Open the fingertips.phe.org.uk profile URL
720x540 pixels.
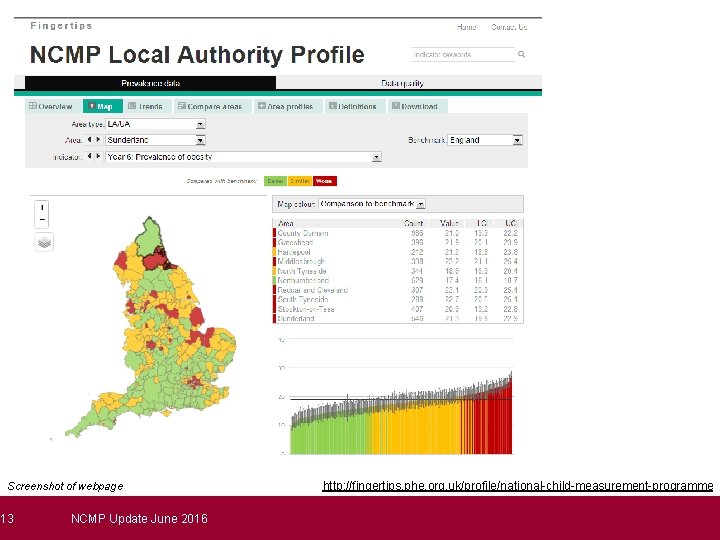point(518,486)
